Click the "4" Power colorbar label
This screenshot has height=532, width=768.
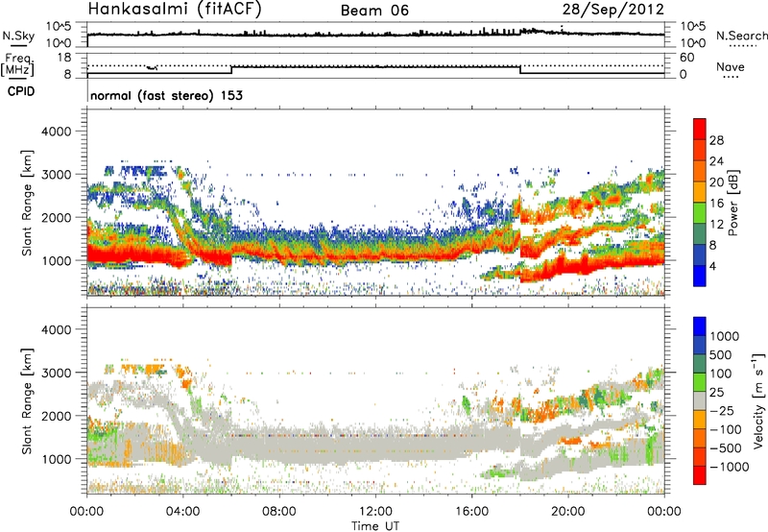tap(713, 266)
